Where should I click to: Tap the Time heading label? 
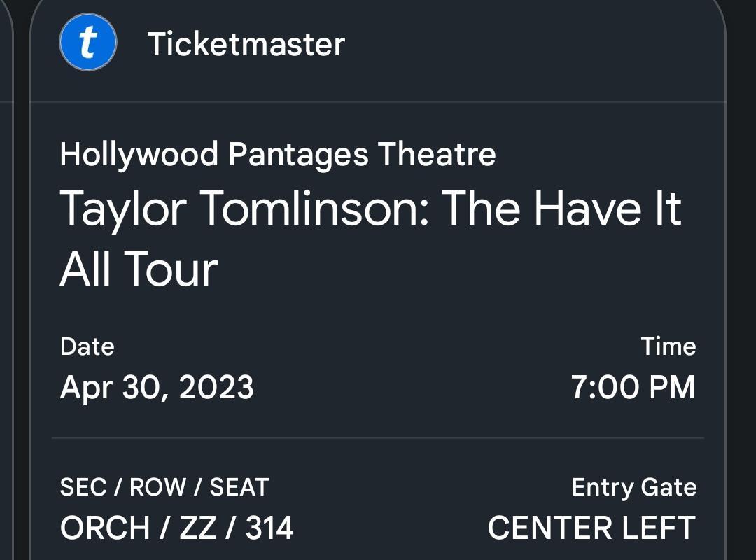click(x=669, y=346)
